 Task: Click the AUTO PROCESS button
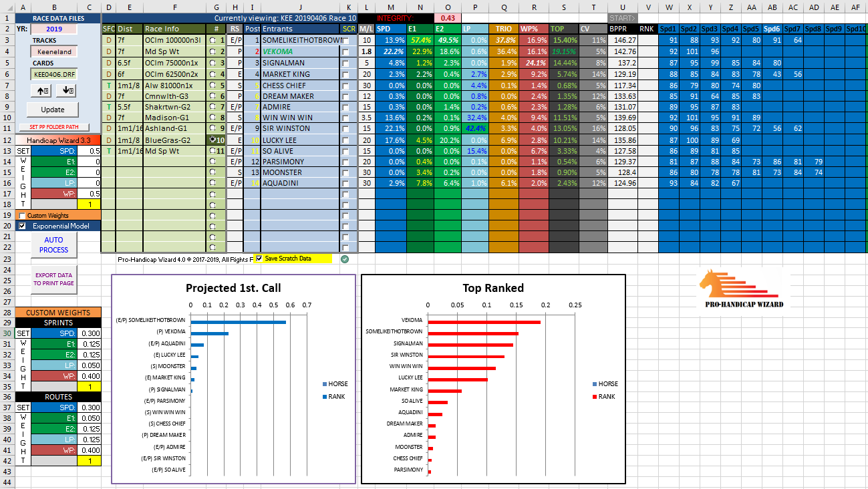(x=53, y=244)
